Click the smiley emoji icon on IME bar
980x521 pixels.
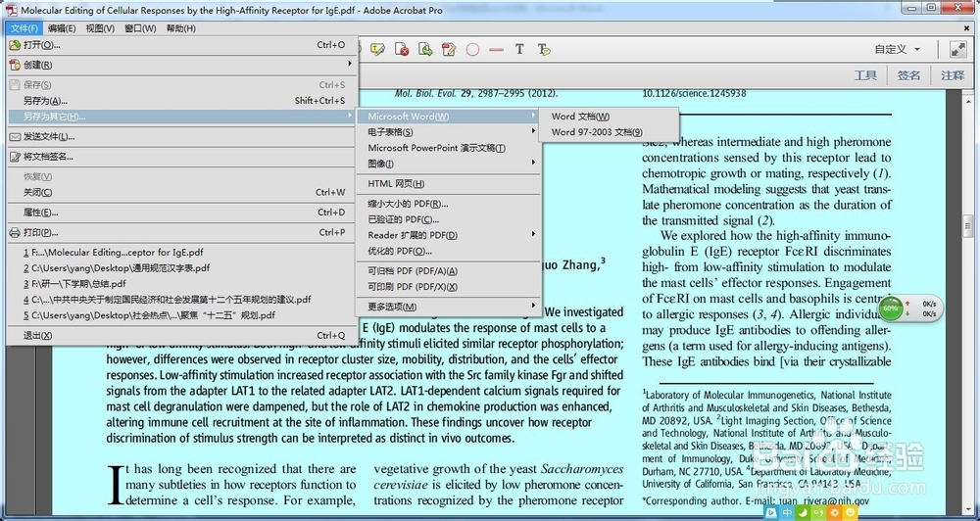(x=850, y=513)
